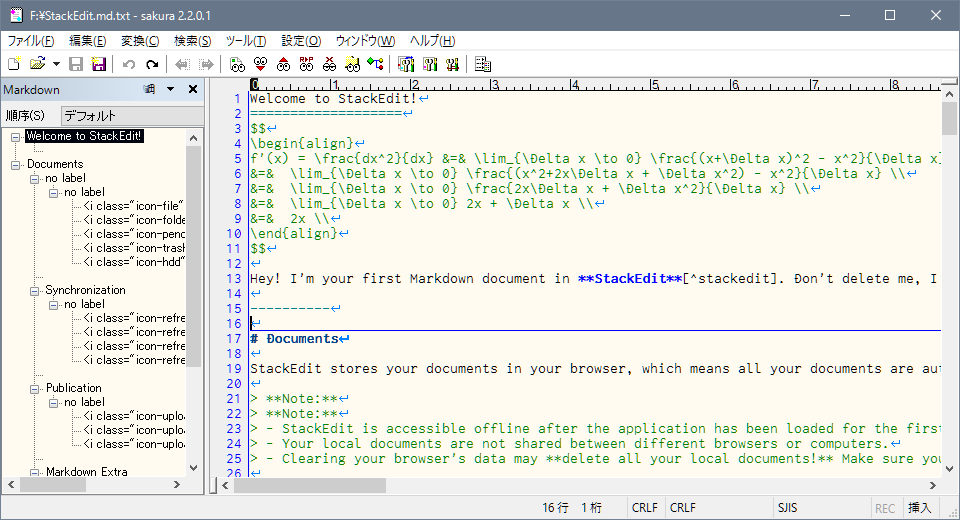Viewport: 960px width, 520px height.
Task: Open the 設定(O) menu
Action: [301, 41]
